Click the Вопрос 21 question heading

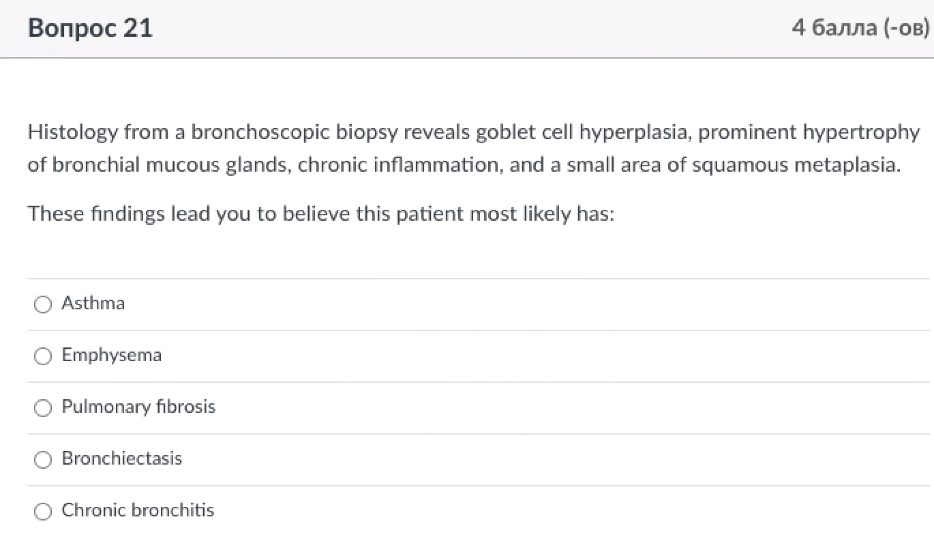[x=91, y=28]
